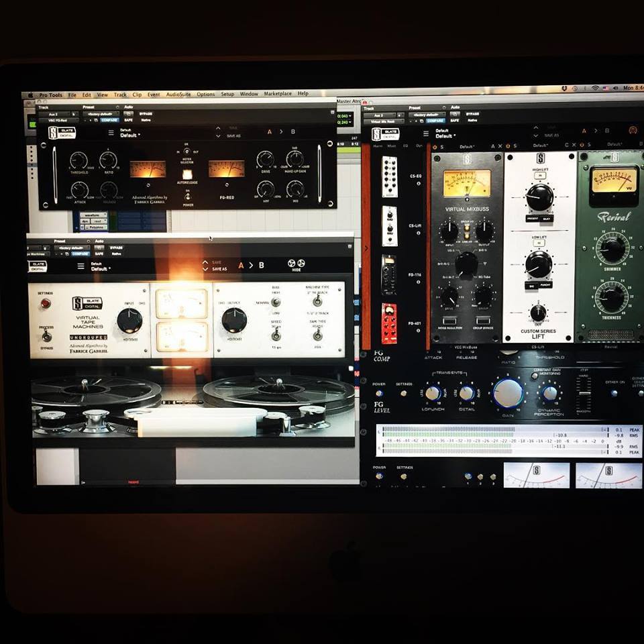
Task: Open the hamburger menu in Virtual Tape Machines
Action: pyautogui.click(x=81, y=266)
